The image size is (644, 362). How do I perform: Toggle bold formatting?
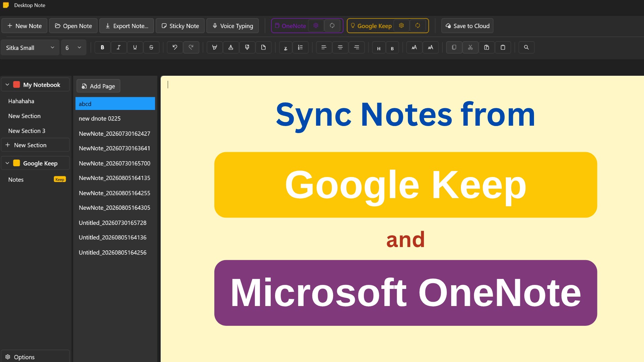[x=102, y=48]
